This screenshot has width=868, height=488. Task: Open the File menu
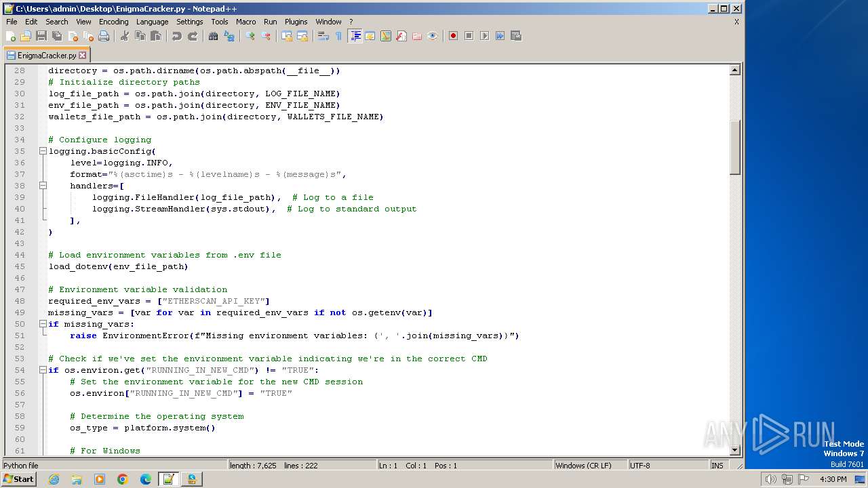point(12,22)
